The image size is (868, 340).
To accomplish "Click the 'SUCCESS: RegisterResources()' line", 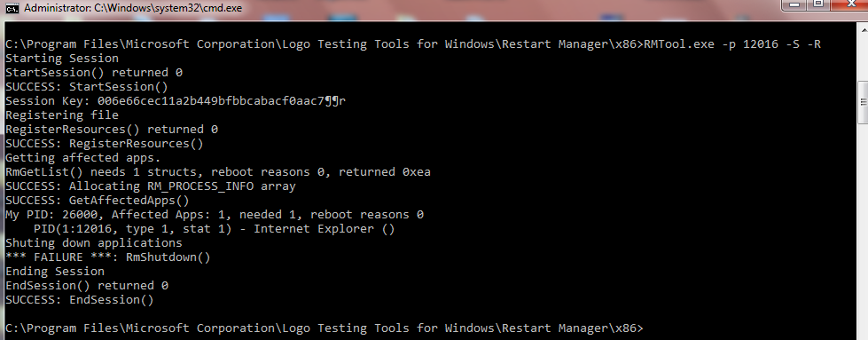I will coord(105,144).
